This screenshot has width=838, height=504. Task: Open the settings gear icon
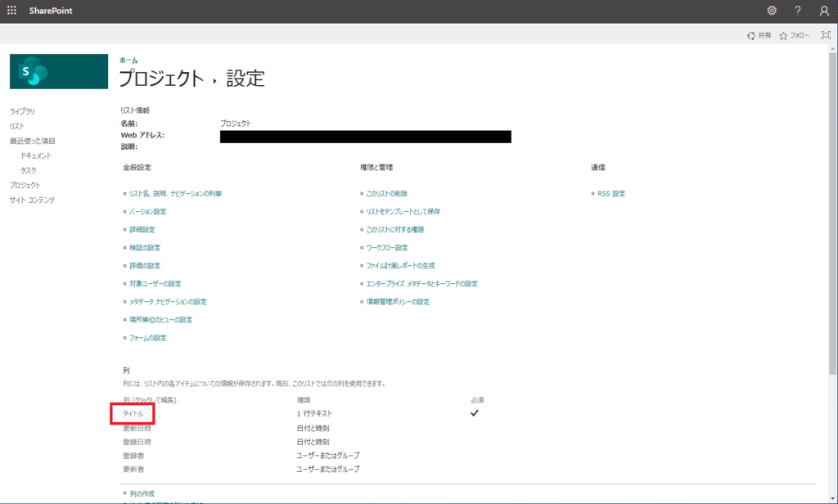(x=771, y=11)
